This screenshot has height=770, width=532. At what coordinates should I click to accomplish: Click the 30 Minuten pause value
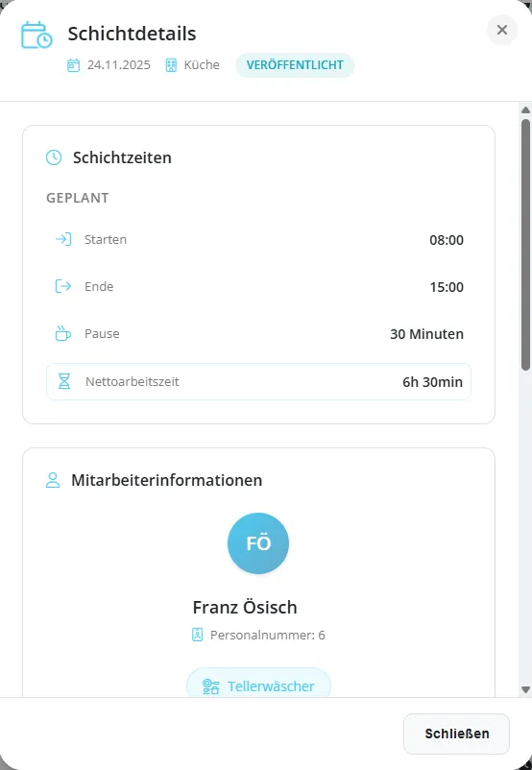427,334
